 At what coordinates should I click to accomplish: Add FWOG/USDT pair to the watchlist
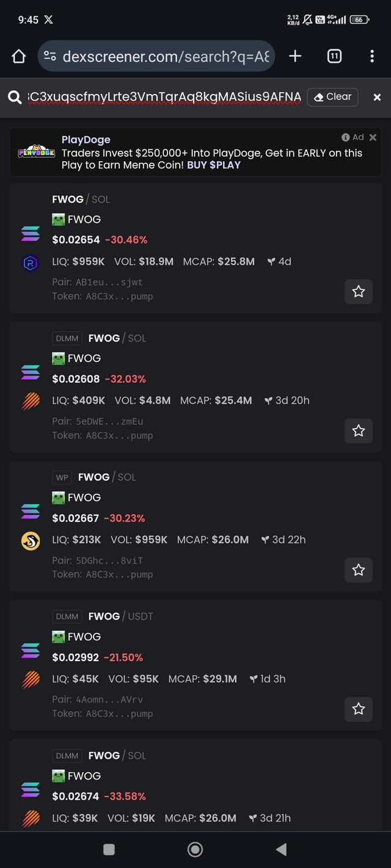(x=359, y=709)
